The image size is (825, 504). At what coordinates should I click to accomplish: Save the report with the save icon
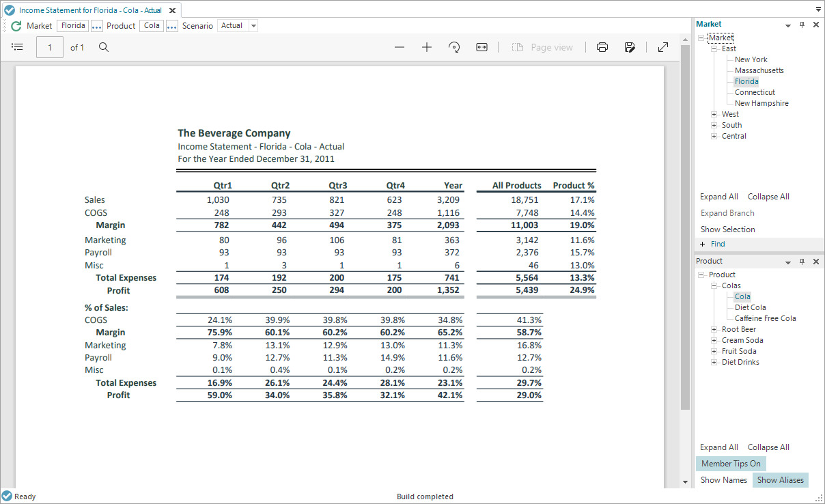[630, 47]
